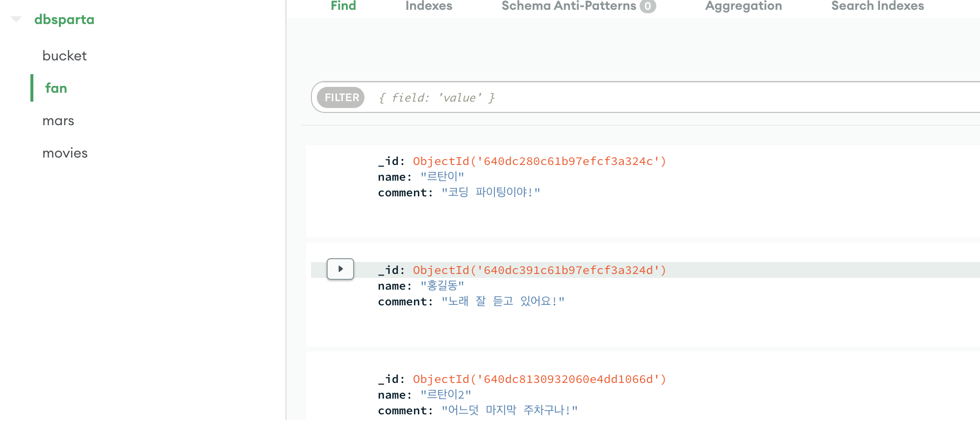This screenshot has width=980, height=432.
Task: Click the FILTER label button
Action: 341,98
